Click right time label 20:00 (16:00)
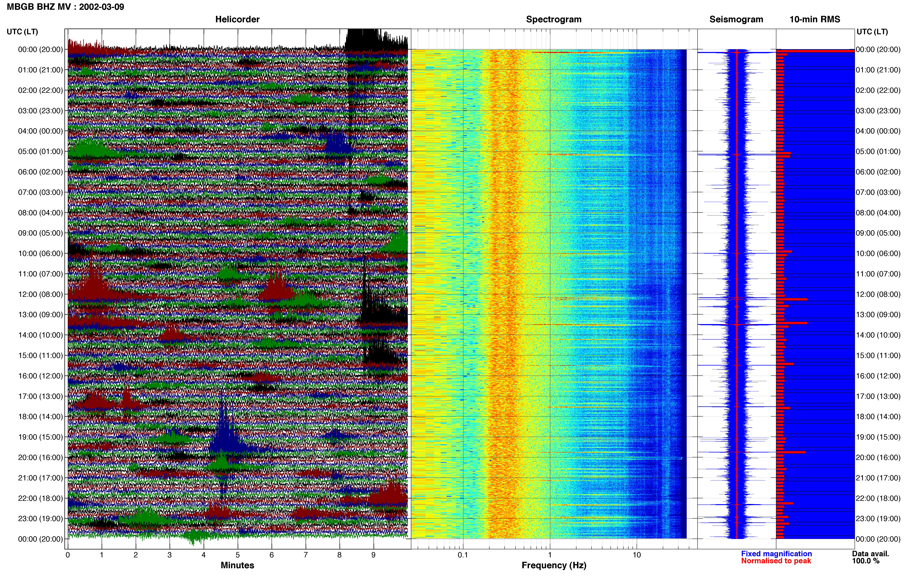Image resolution: width=924 pixels, height=578 pixels. click(x=878, y=457)
